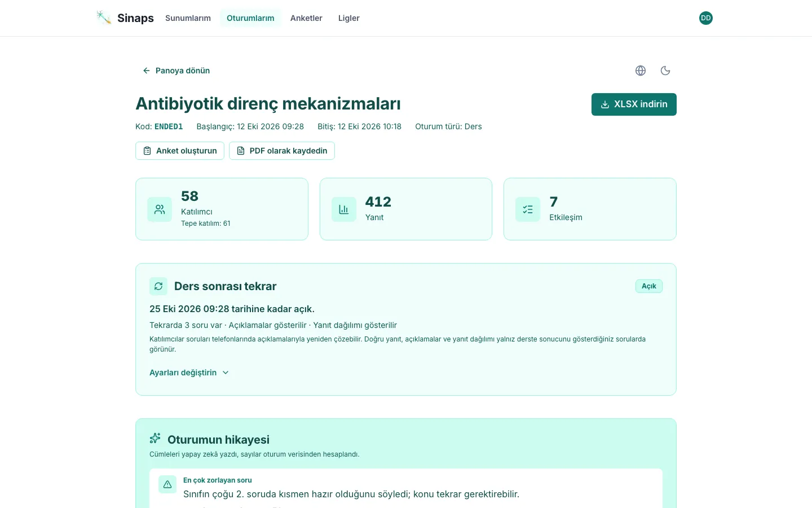
Task: Click the 412 Yanıt count
Action: click(x=378, y=202)
